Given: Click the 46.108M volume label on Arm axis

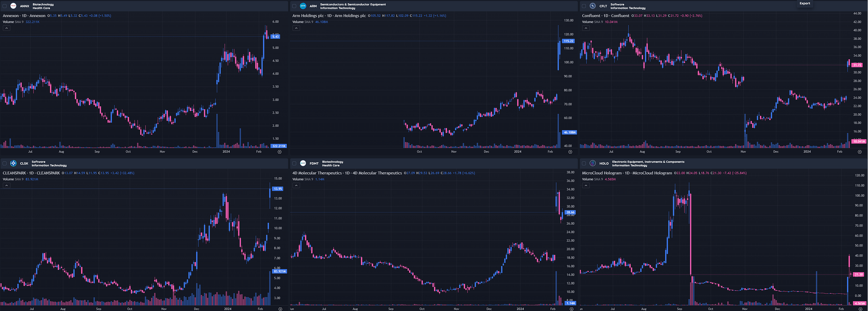Looking at the screenshot, I should (570, 133).
